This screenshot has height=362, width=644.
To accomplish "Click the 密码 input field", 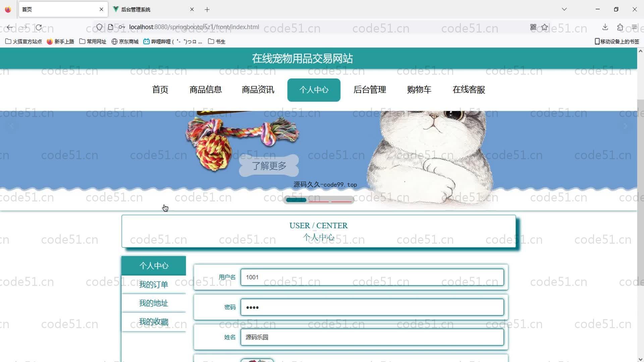I will pos(372,307).
